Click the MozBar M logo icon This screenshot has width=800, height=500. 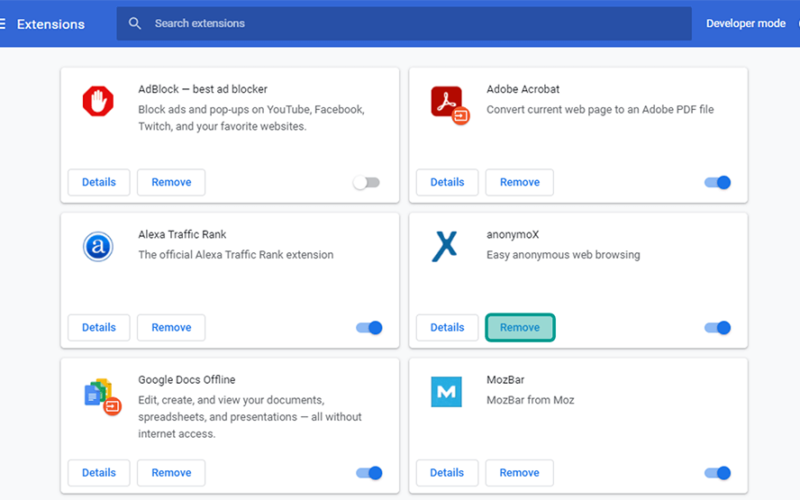(x=446, y=392)
